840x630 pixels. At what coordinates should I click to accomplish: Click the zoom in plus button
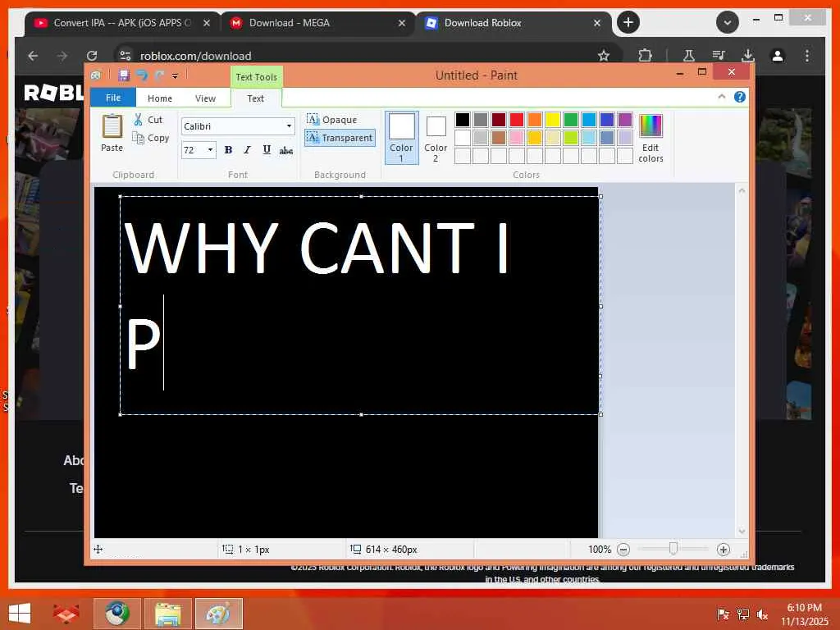click(724, 550)
